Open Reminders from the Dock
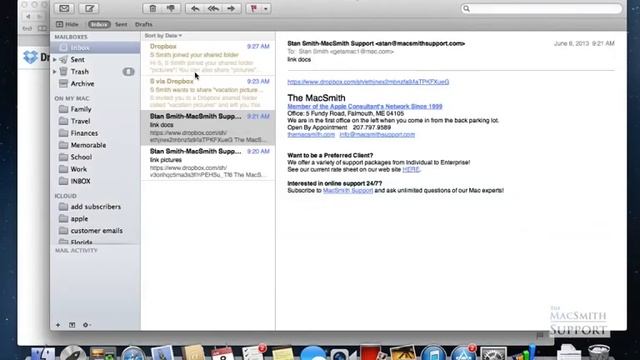The image size is (640, 360). point(252,353)
